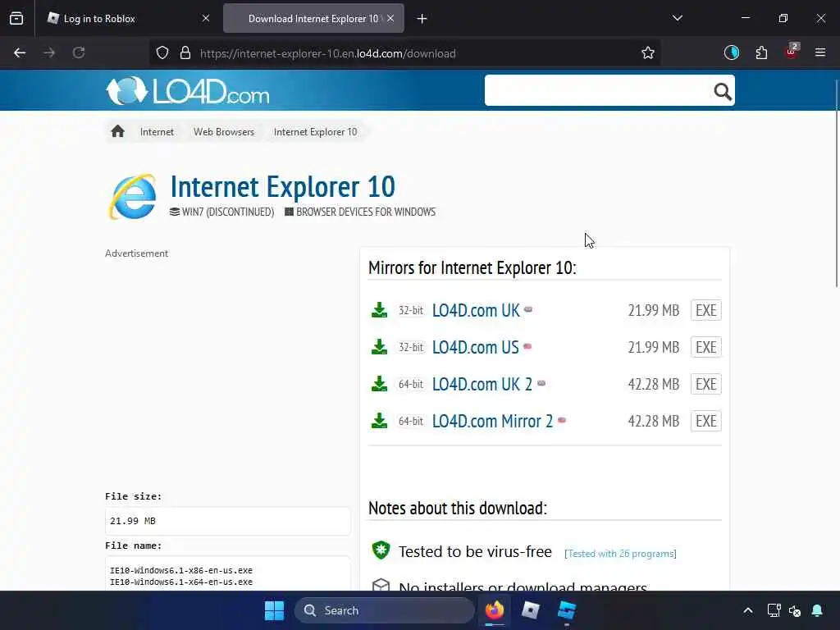Download from LO4D.com UK mirror
The width and height of the screenshot is (840, 630).
coord(476,311)
